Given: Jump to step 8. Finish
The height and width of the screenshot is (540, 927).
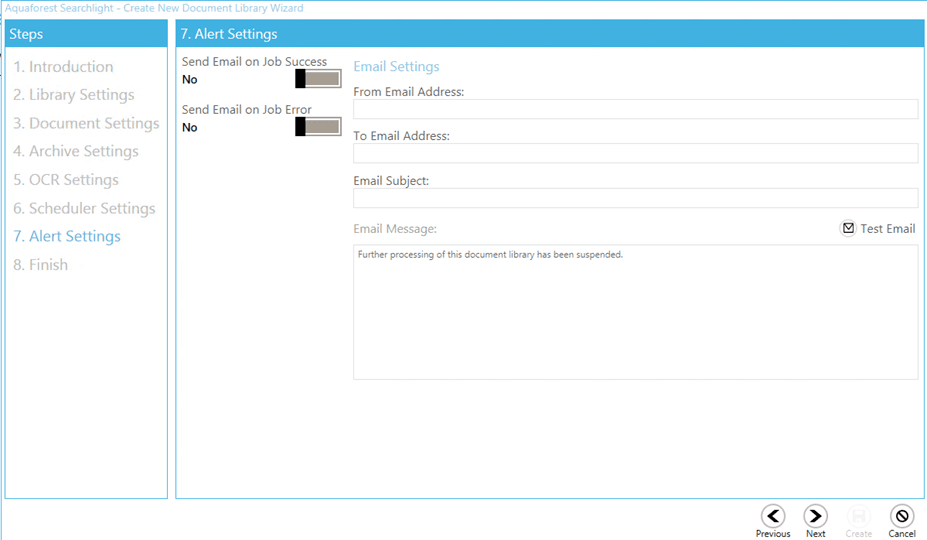Looking at the screenshot, I should tap(40, 265).
